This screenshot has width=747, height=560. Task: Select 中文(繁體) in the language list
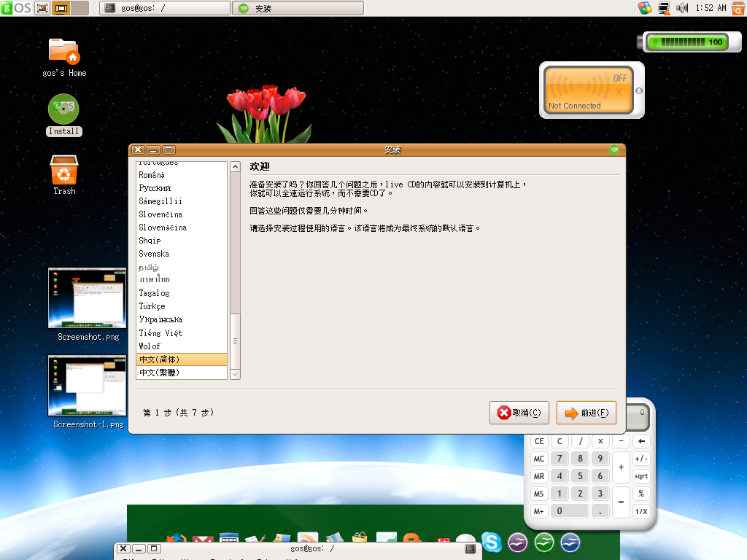click(x=182, y=373)
